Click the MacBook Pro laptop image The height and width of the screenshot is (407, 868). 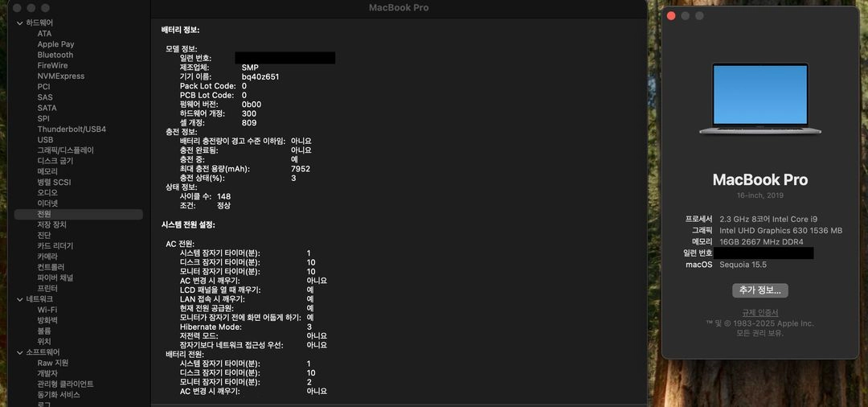point(760,99)
